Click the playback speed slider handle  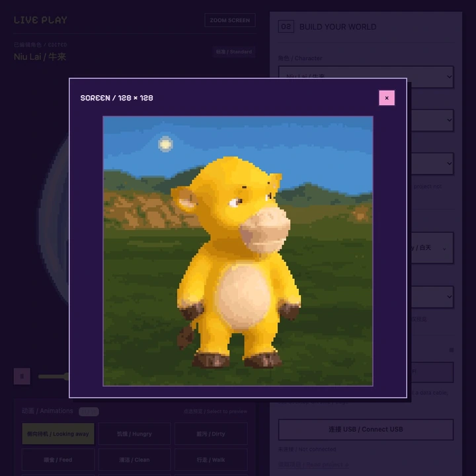65,376
